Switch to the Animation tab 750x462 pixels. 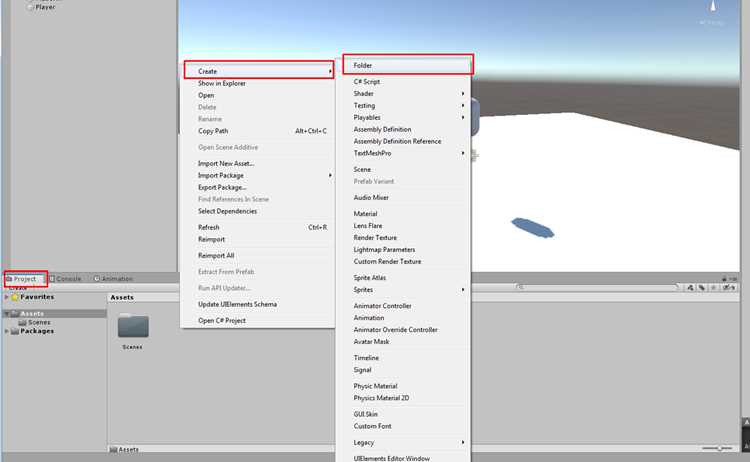pos(113,278)
